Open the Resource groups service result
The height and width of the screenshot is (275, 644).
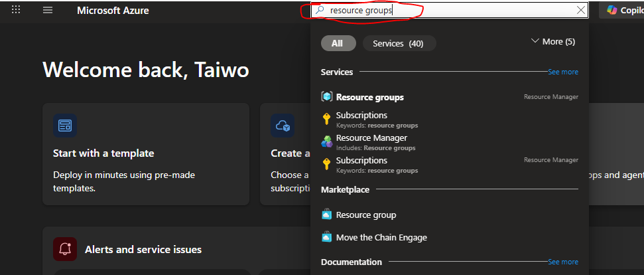coord(449,97)
